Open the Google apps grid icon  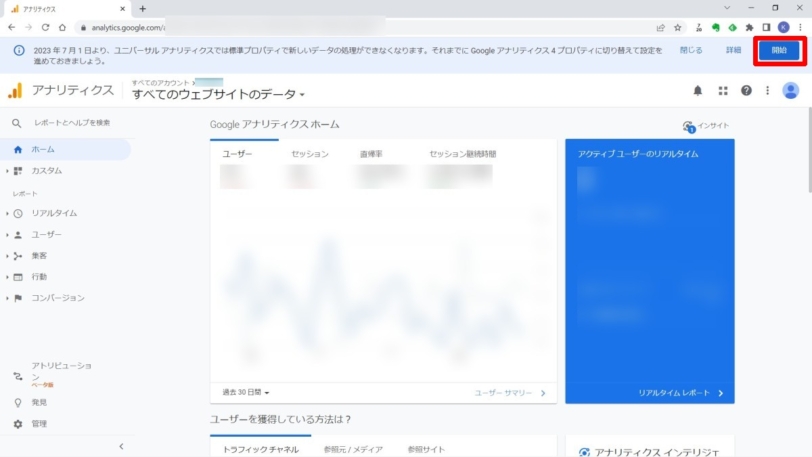[x=723, y=91]
